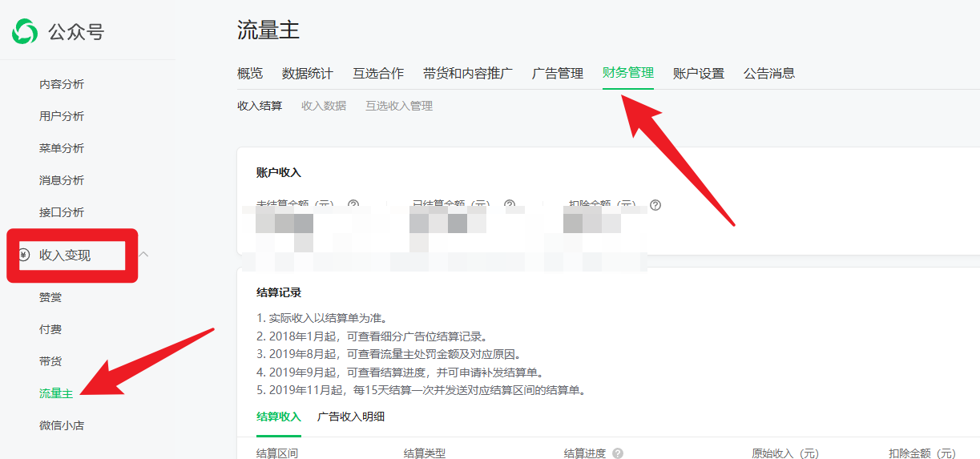The image size is (980, 459).
Task: Click the help icon next to 已结算金额
Action: [x=510, y=205]
